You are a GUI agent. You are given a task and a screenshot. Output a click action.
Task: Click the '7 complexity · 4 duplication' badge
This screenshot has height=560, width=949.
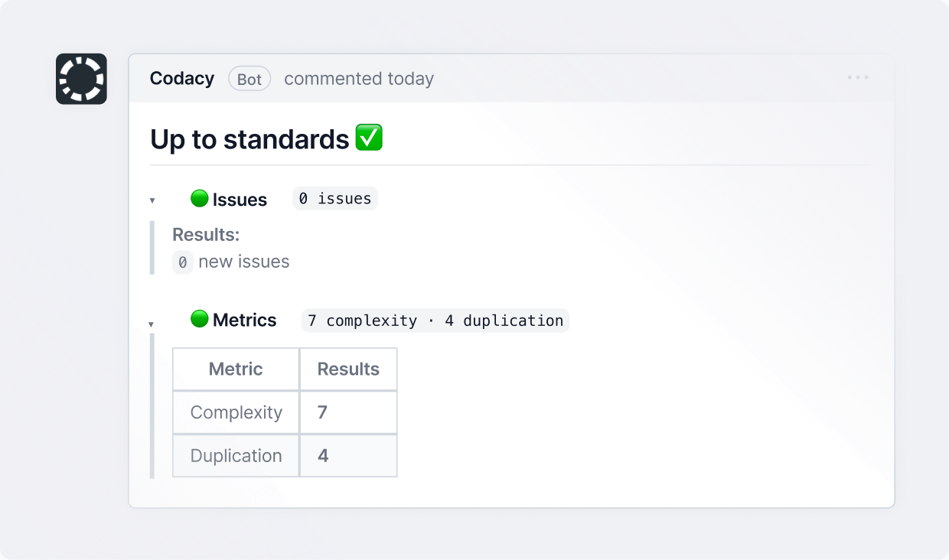435,320
